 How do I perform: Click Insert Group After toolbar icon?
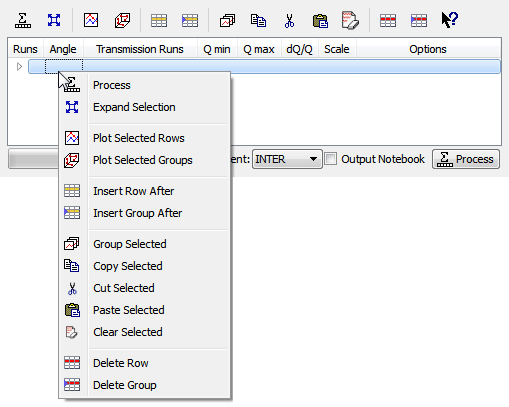click(x=190, y=20)
